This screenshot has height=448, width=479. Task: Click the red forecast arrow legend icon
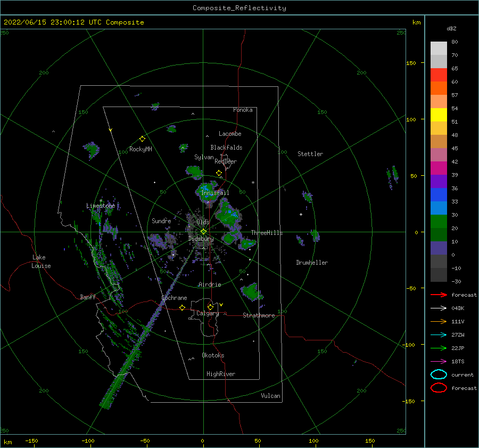tap(439, 295)
